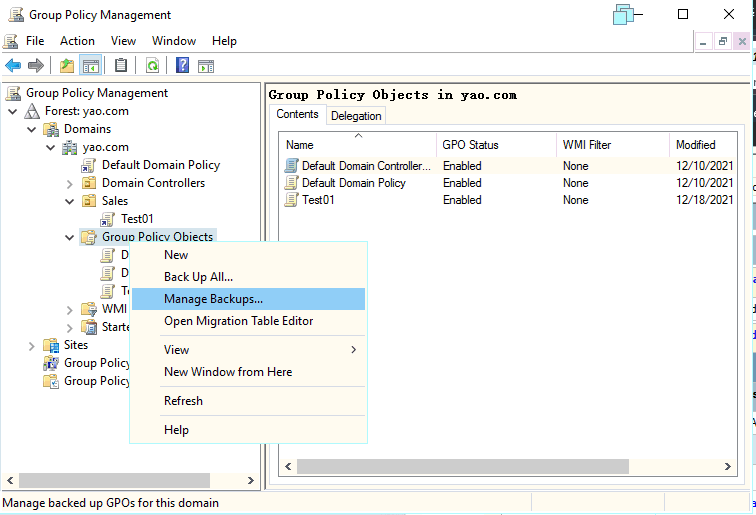Click the Back arrow in the toolbar
756x515 pixels.
pyautogui.click(x=13, y=66)
